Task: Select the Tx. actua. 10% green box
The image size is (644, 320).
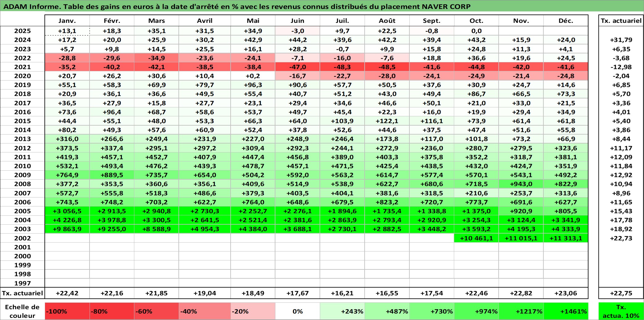Action: tap(621, 311)
